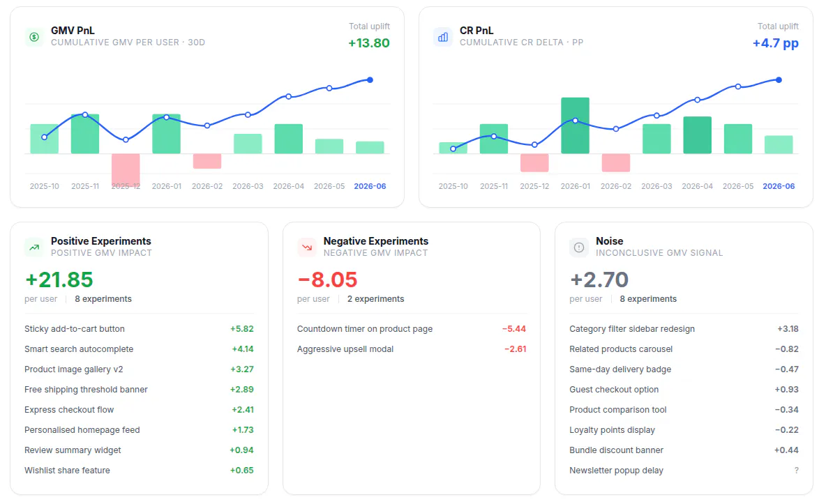The width and height of the screenshot is (826, 504).
Task: Open the Review summary widget row
Action: click(x=139, y=450)
